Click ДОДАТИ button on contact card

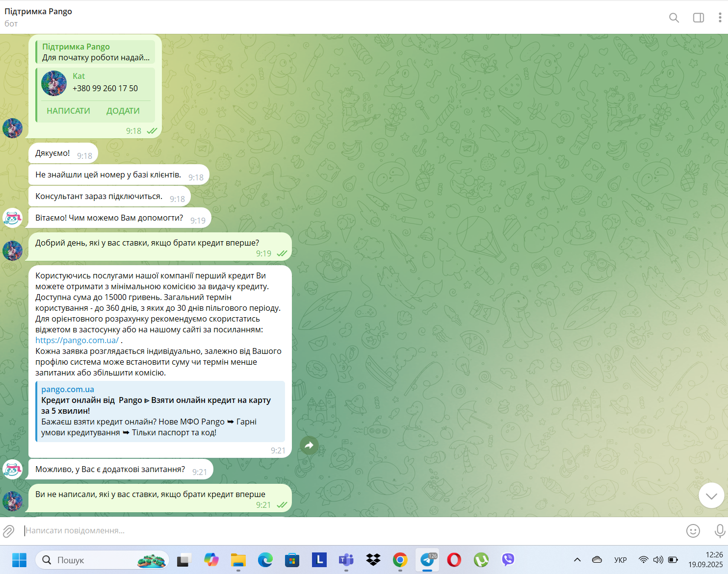(123, 111)
